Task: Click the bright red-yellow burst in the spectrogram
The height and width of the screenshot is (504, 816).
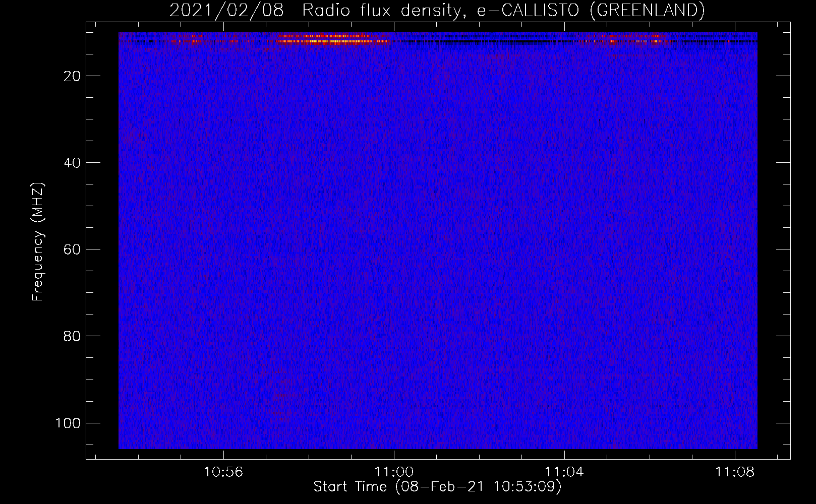Action: pos(333,39)
